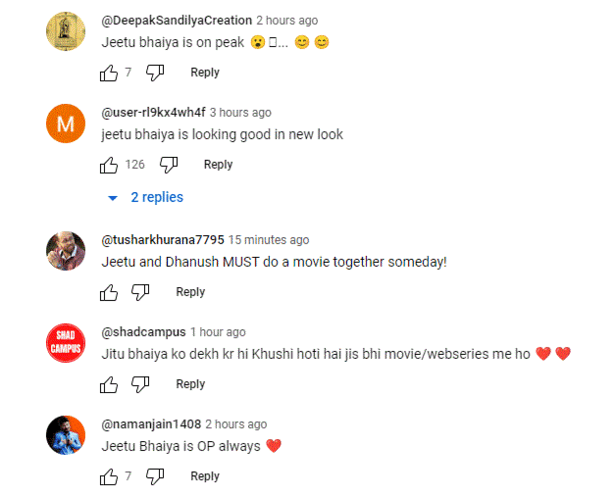Click the Shad Campus red avatar
This screenshot has width=616, height=497.
coord(66,344)
